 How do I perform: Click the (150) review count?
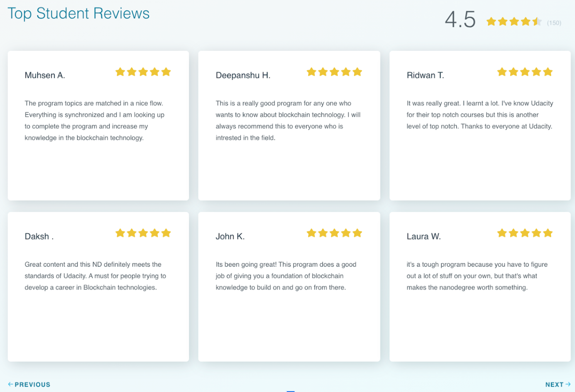pos(554,23)
